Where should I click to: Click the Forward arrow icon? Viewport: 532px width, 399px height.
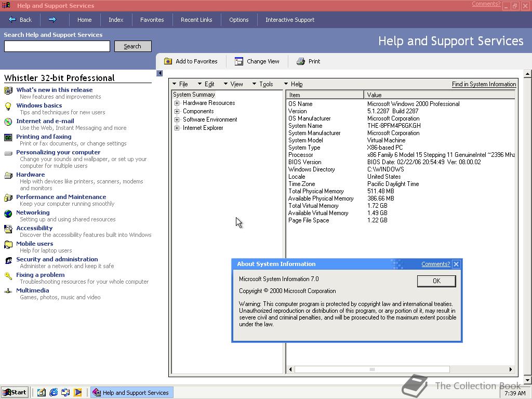click(52, 19)
